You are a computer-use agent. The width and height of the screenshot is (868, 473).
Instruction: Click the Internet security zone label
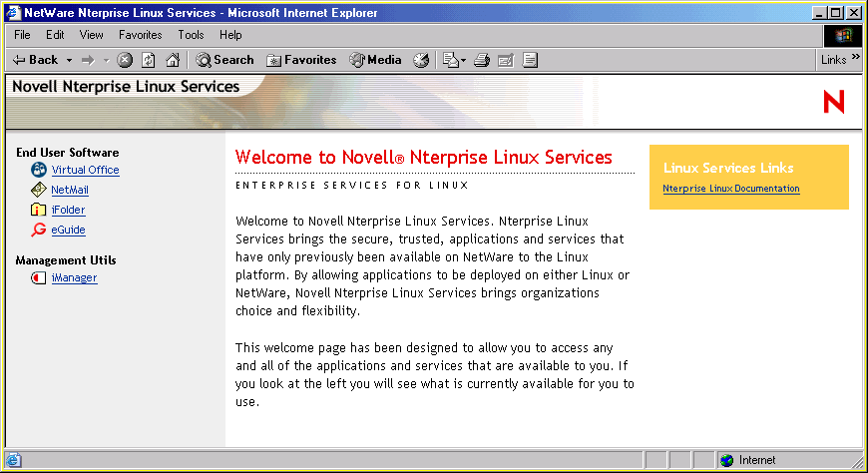(x=756, y=460)
